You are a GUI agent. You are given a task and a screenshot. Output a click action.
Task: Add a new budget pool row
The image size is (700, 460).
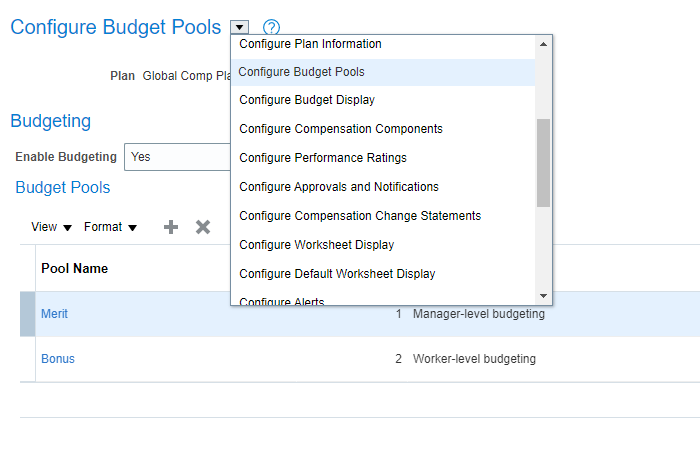tap(171, 227)
